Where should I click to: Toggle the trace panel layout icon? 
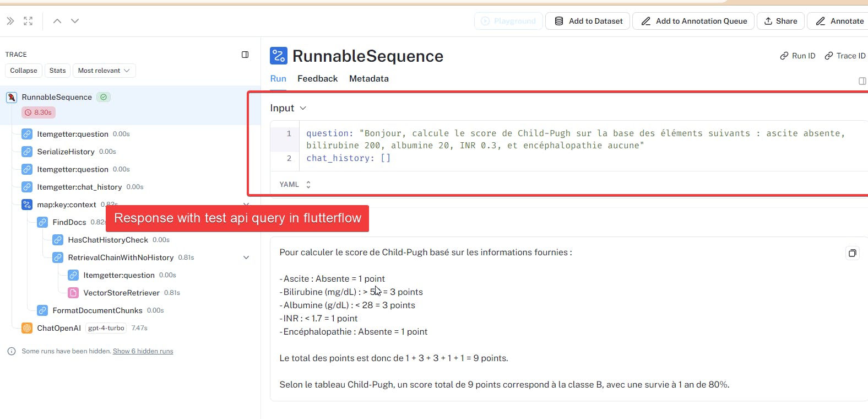coord(245,55)
